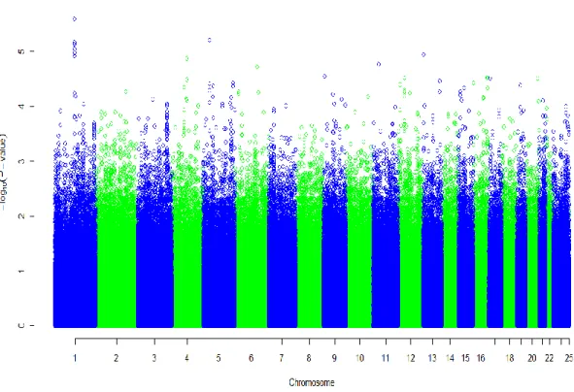Click the x-axis label for chromosome 3
Image resolution: width=574 pixels, height=392 pixels.
(154, 358)
